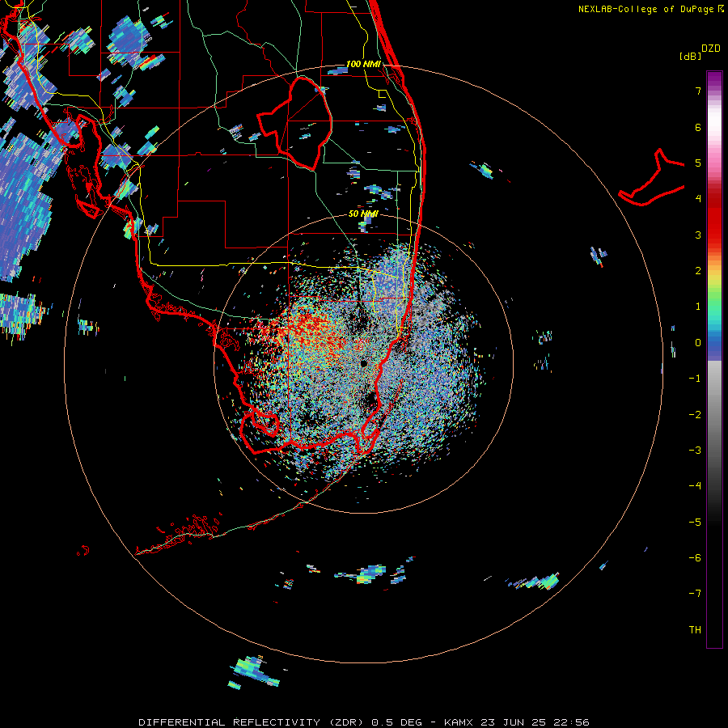Click the TH threshold label on the scale

[x=695, y=630]
